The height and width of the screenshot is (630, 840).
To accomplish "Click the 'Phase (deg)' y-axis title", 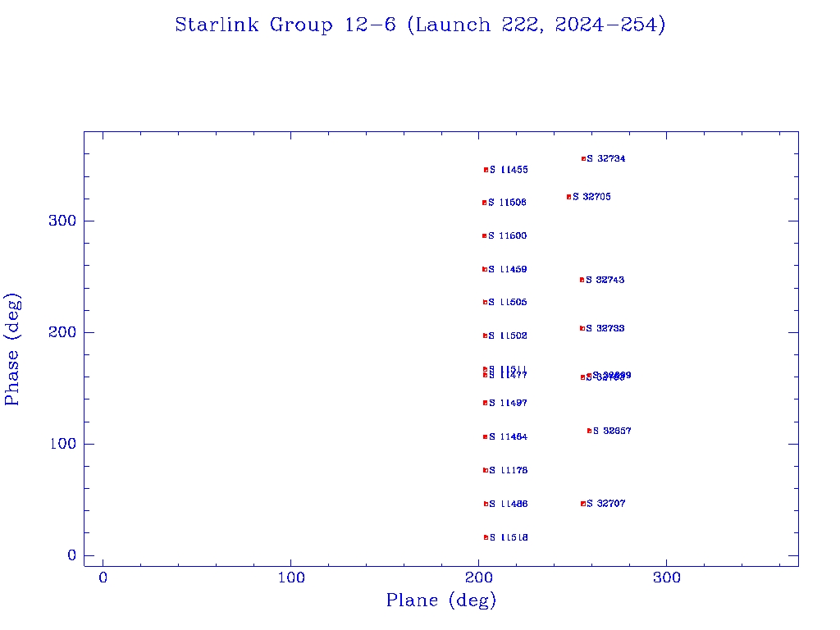I will pos(12,349).
